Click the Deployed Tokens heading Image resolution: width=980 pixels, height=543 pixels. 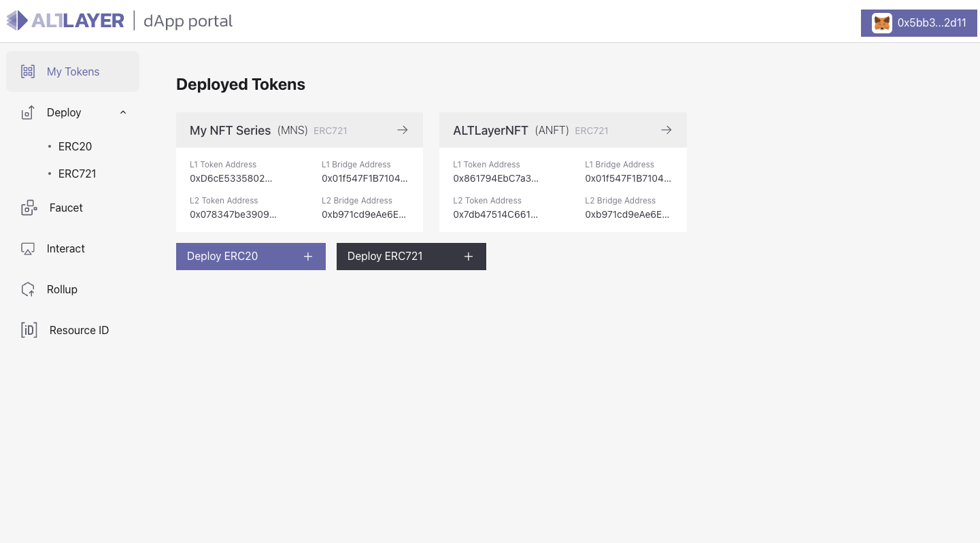point(241,84)
